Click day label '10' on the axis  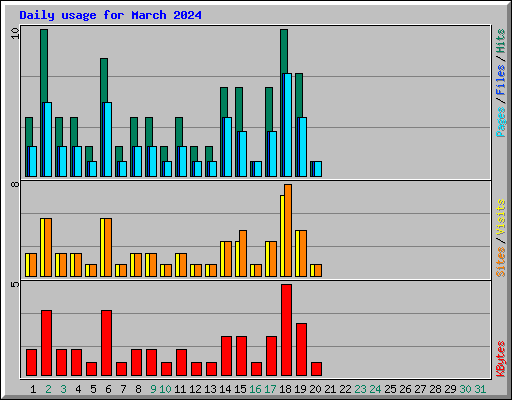(165, 389)
